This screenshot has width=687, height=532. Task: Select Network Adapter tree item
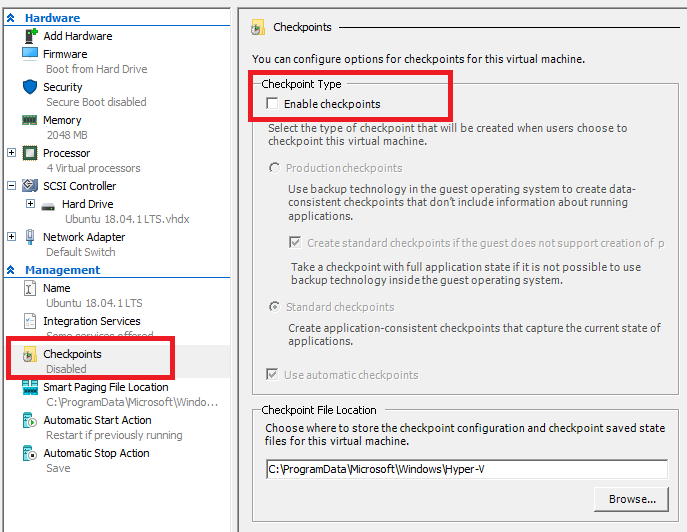click(x=84, y=237)
